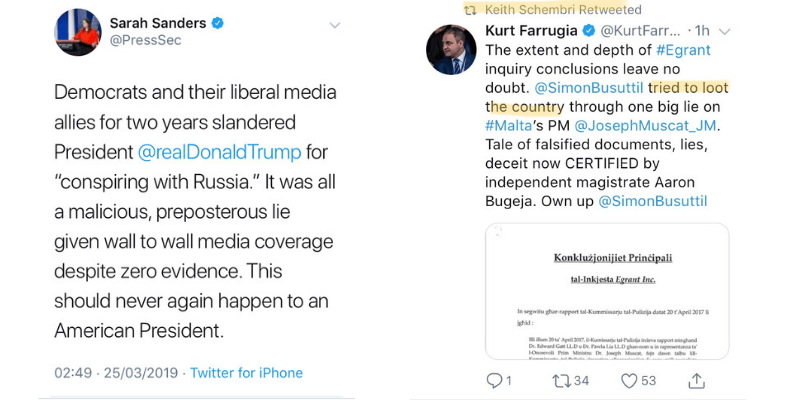Click the reply icon under Kurt Farrugia's tweet
This screenshot has height=400, width=800.
pyautogui.click(x=493, y=381)
